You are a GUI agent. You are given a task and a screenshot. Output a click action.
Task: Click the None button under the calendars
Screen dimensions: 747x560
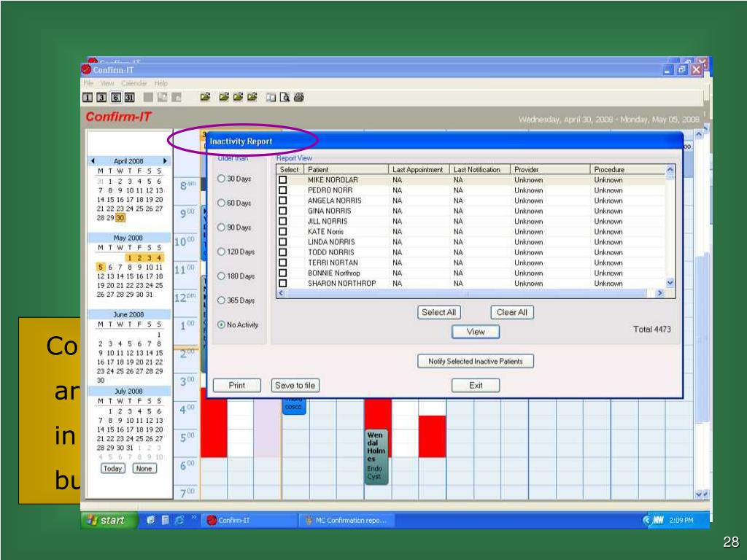point(144,469)
